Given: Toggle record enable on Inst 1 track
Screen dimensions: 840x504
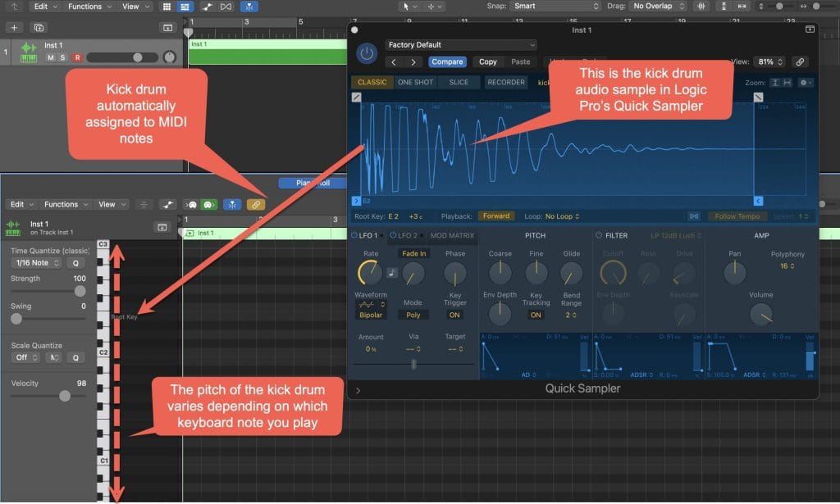Looking at the screenshot, I should (x=76, y=57).
